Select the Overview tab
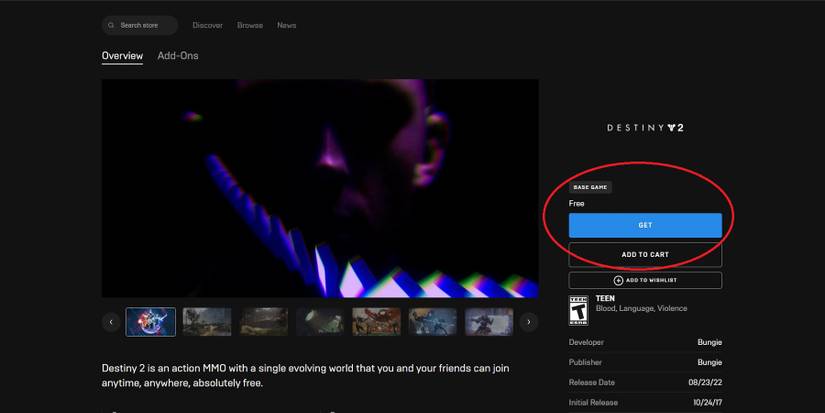 click(x=122, y=56)
